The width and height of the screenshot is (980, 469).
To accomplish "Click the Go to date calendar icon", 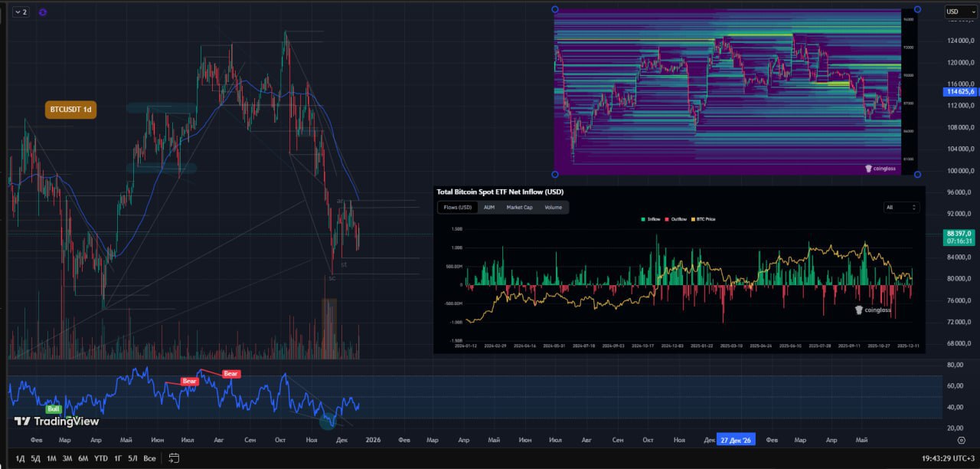I will (x=174, y=458).
